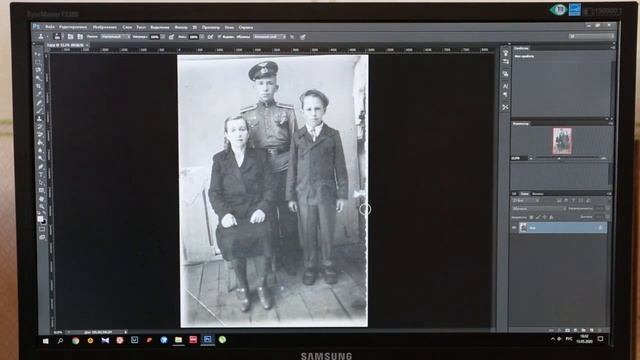The height and width of the screenshot is (360, 640).
Task: Toggle airbrush mode in options bar
Action: (210, 37)
